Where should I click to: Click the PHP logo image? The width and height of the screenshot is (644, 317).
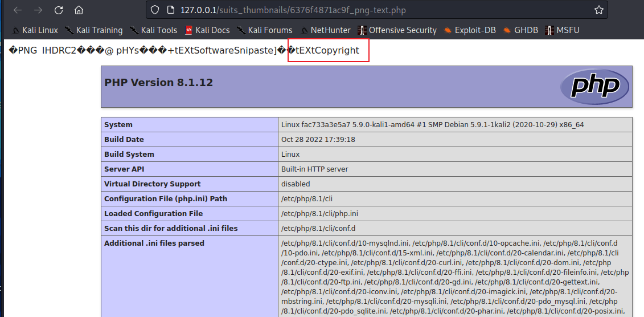(x=594, y=86)
